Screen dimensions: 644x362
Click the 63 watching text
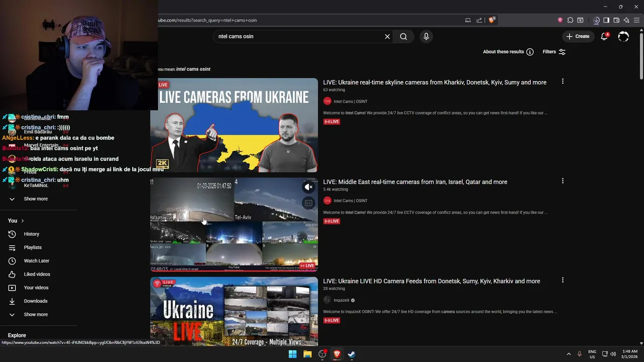click(334, 90)
